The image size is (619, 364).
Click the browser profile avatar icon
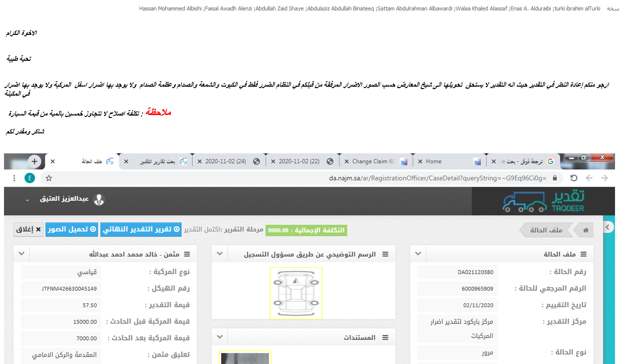click(30, 178)
